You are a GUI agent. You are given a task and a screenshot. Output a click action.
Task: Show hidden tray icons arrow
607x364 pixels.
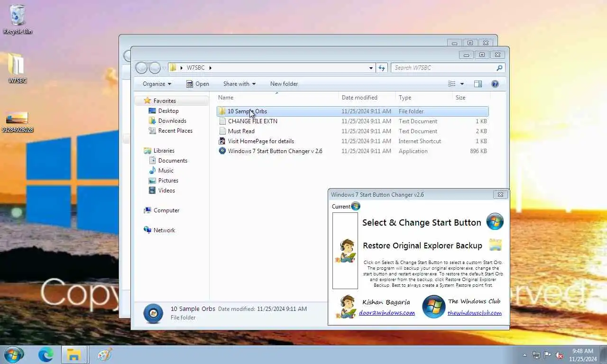click(524, 355)
